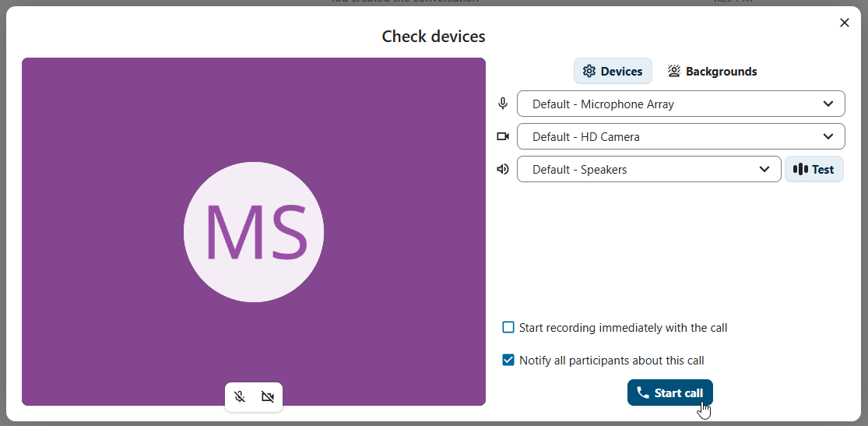Unmute the microphone in the video preview

[x=240, y=397]
